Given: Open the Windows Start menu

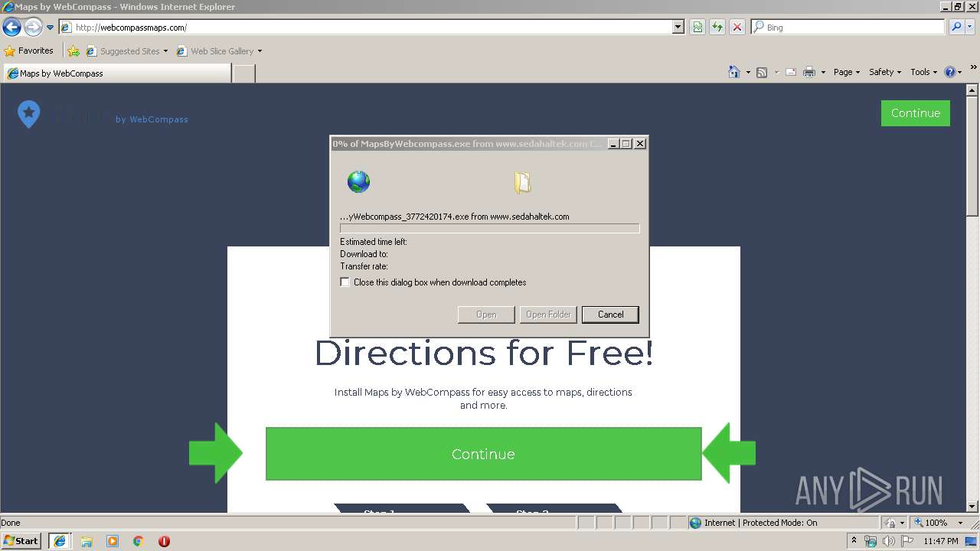Looking at the screenshot, I should click(x=21, y=541).
